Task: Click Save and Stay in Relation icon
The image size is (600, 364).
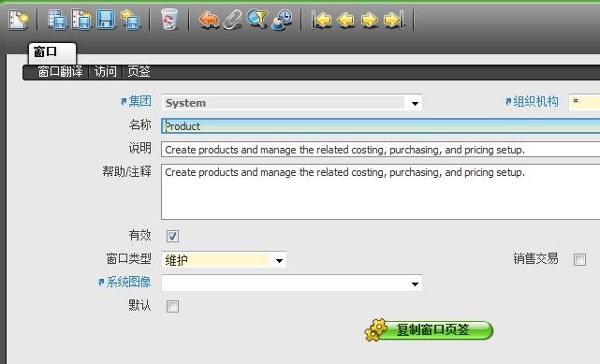Action: 57,20
